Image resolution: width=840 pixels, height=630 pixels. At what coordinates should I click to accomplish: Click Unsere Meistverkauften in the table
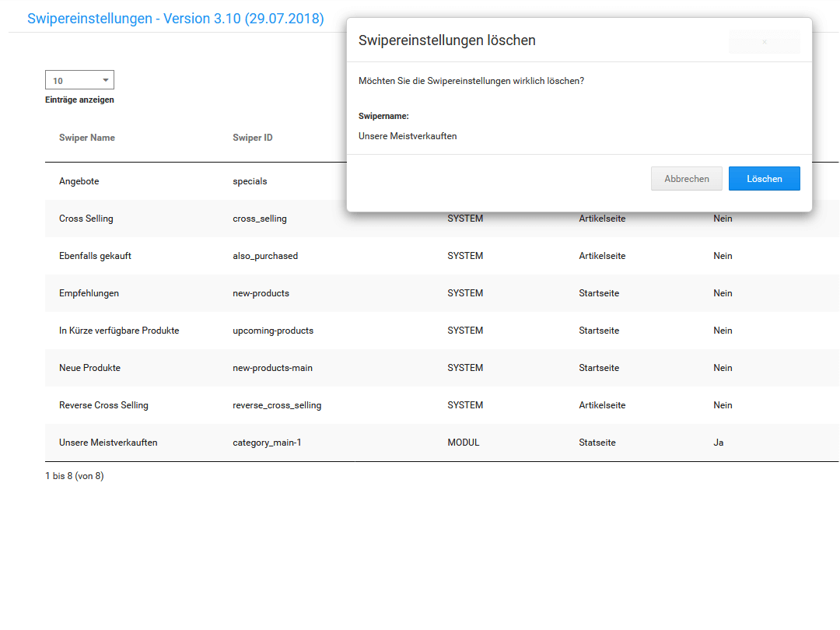coord(108,443)
